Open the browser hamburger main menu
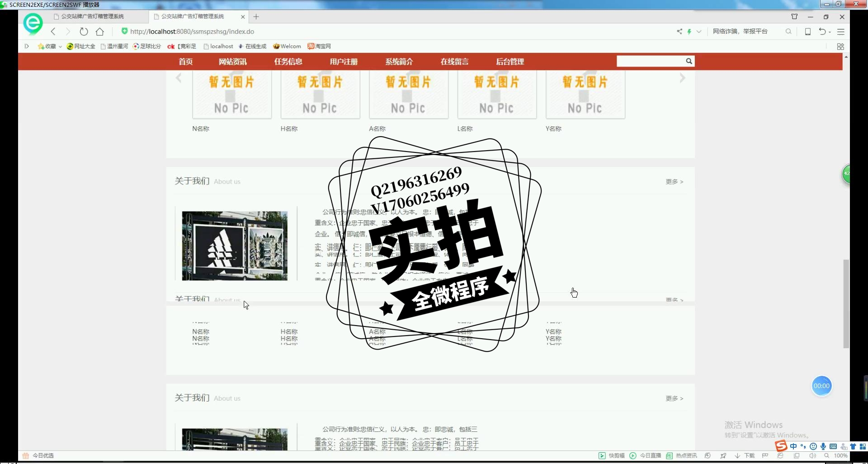 (841, 32)
